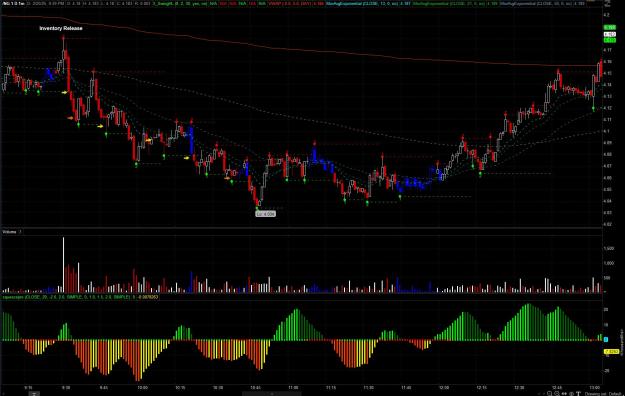The width and height of the screenshot is (625, 396).
Task: Click the Lo: 4.036 low price bubble
Action: (x=265, y=214)
